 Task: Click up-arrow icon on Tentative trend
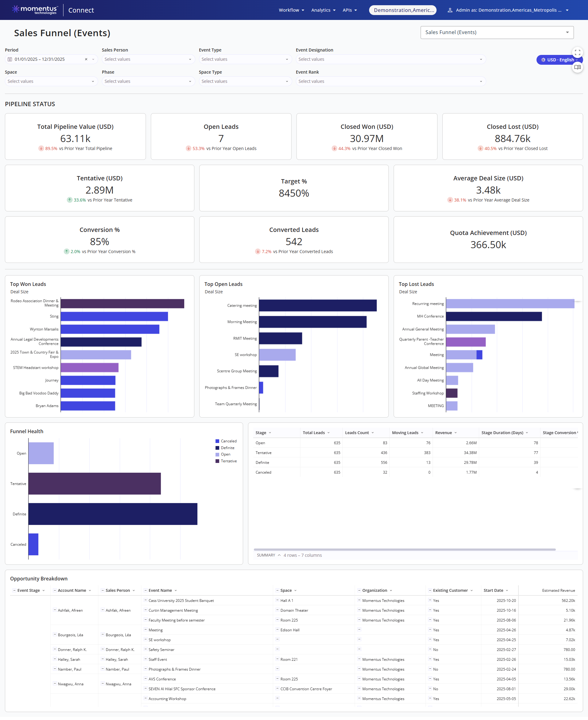(69, 200)
